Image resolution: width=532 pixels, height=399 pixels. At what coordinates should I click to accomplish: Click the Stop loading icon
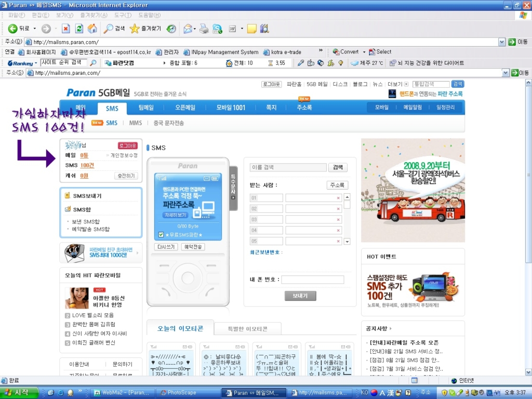[x=66, y=29]
